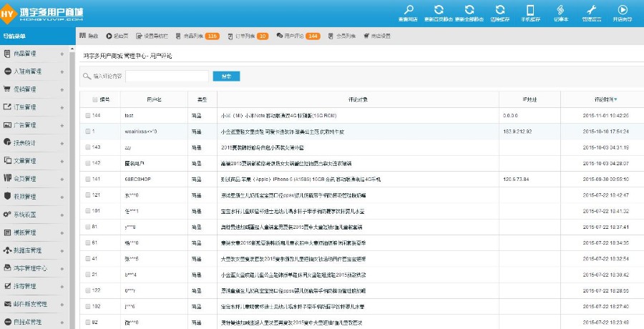The image size is (644, 329).
Task: Check the box for comment 143
Action: (87, 147)
